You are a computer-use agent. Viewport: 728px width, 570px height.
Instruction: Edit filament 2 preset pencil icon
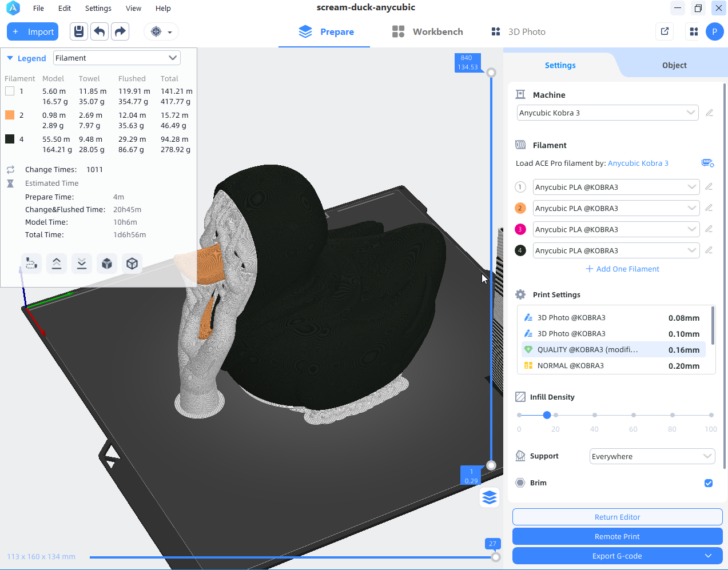point(708,208)
